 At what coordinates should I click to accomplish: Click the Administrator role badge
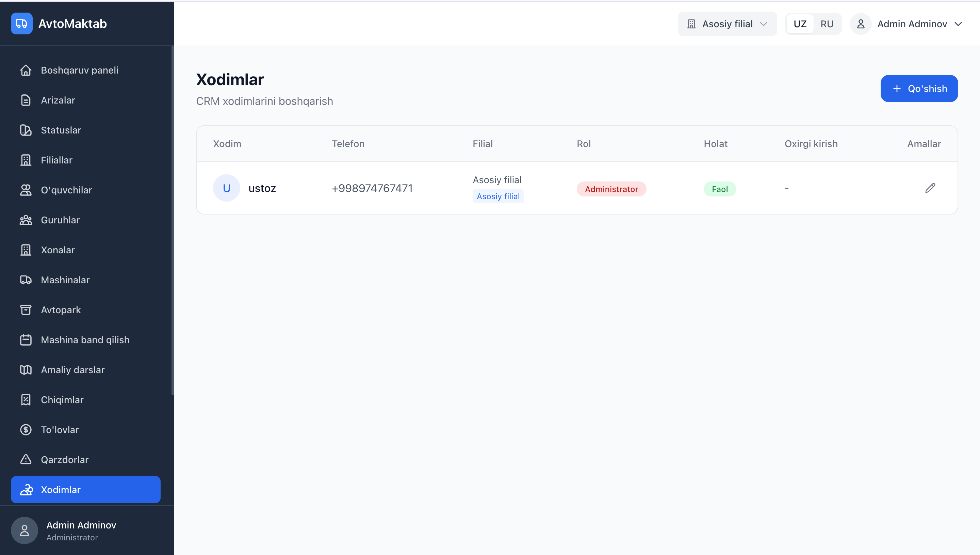click(611, 189)
